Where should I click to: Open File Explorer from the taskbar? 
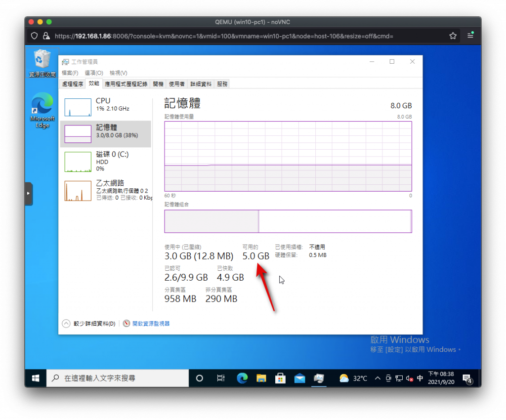pos(261,378)
